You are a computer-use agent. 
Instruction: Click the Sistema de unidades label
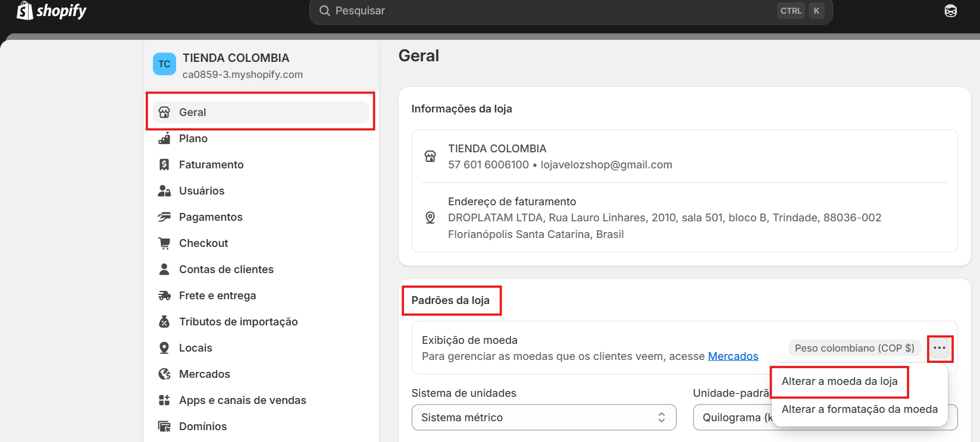[464, 393]
